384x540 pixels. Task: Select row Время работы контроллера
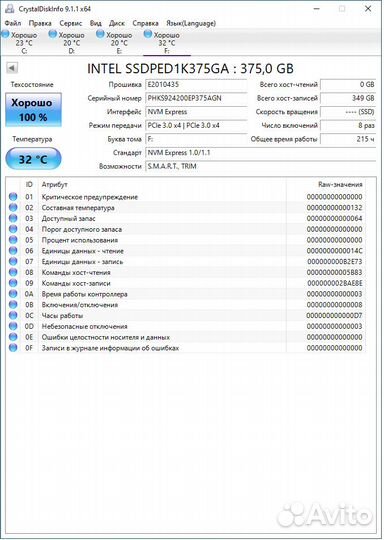(186, 294)
